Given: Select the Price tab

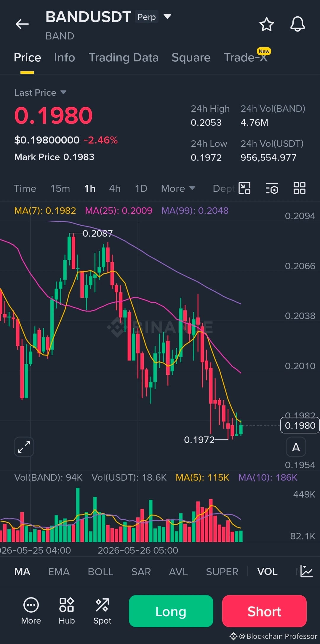Looking at the screenshot, I should (27, 58).
